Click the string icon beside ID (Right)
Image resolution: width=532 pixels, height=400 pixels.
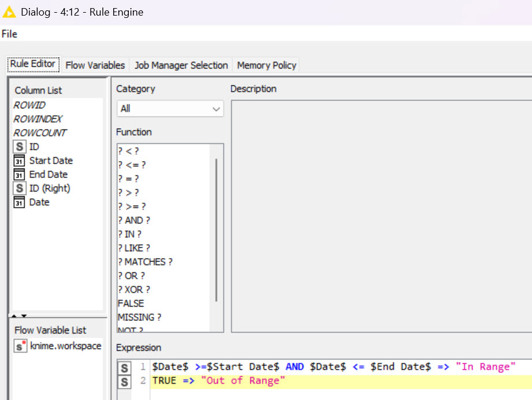[x=20, y=188]
